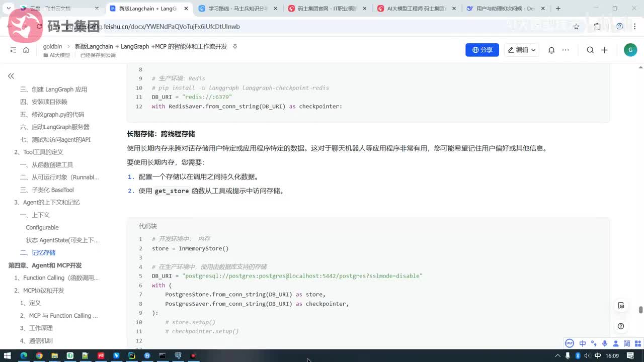Image resolution: width=644 pixels, height=362 pixels.
Task: Toggle iFLY punctuation mode icon
Action: [x=594, y=343]
